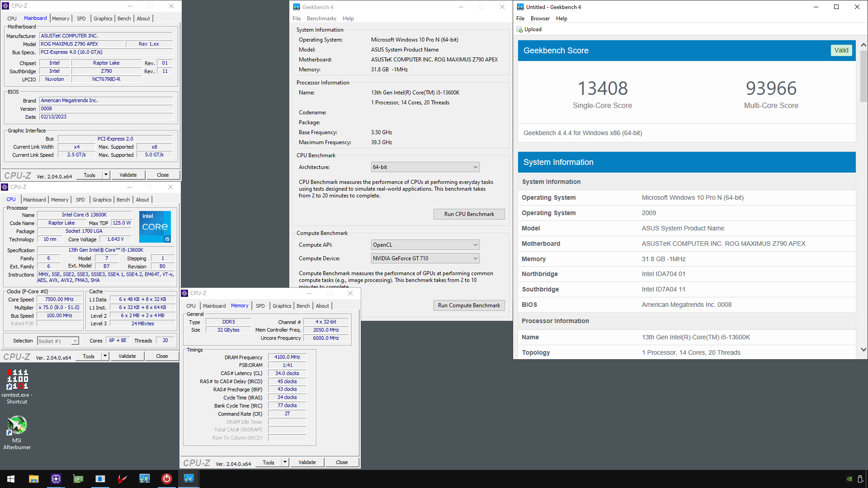Click the NVIDIA icon in the system tray
Viewport: 868px width, 488px height.
(x=849, y=479)
